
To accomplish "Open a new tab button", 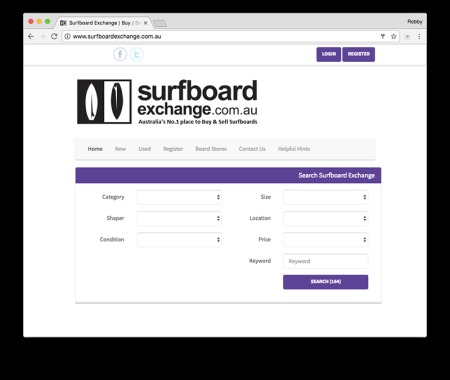I will pyautogui.click(x=160, y=23).
